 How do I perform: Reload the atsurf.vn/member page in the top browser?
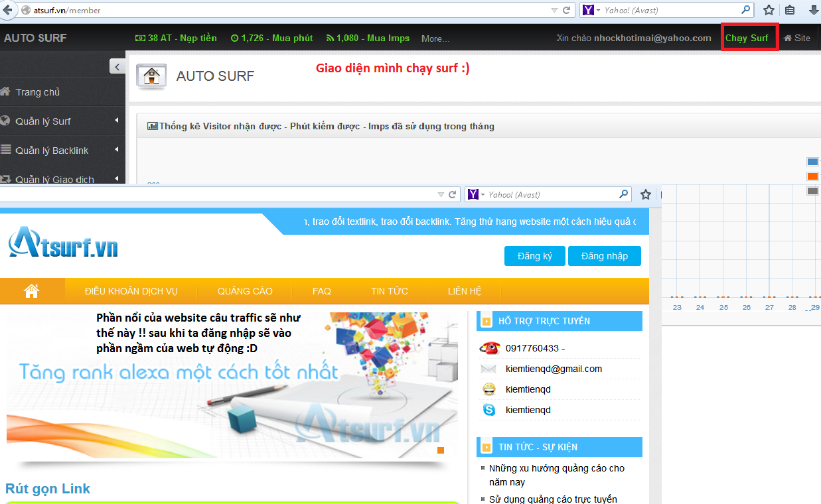[x=566, y=11]
